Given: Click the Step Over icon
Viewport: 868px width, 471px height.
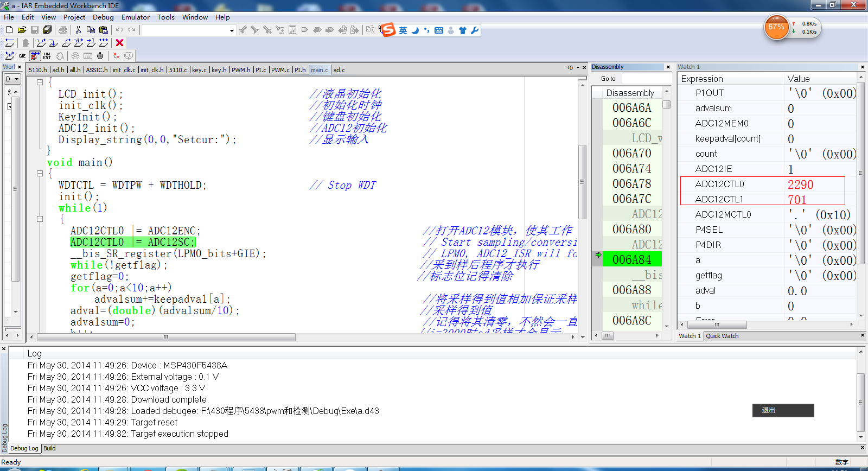Looking at the screenshot, I should click(41, 43).
